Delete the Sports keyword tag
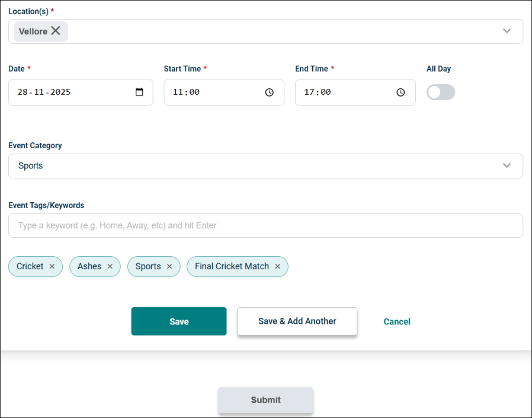 click(x=169, y=267)
